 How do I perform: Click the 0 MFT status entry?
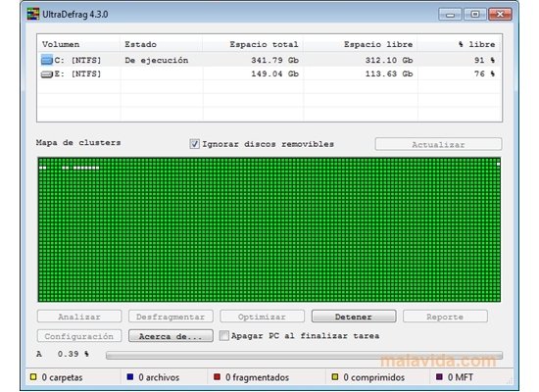pos(455,377)
